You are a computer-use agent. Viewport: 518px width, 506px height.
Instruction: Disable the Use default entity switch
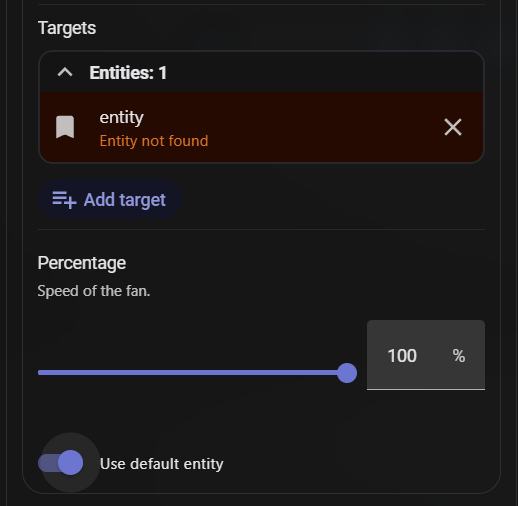tap(61, 463)
